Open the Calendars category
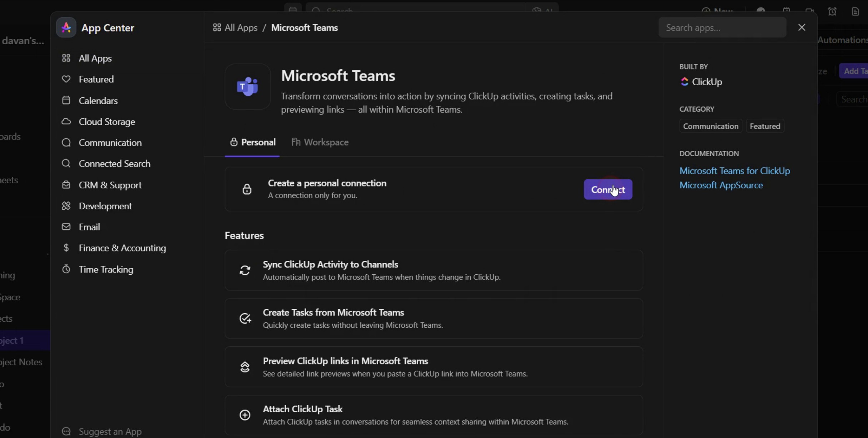This screenshot has width=868, height=438. click(x=98, y=101)
